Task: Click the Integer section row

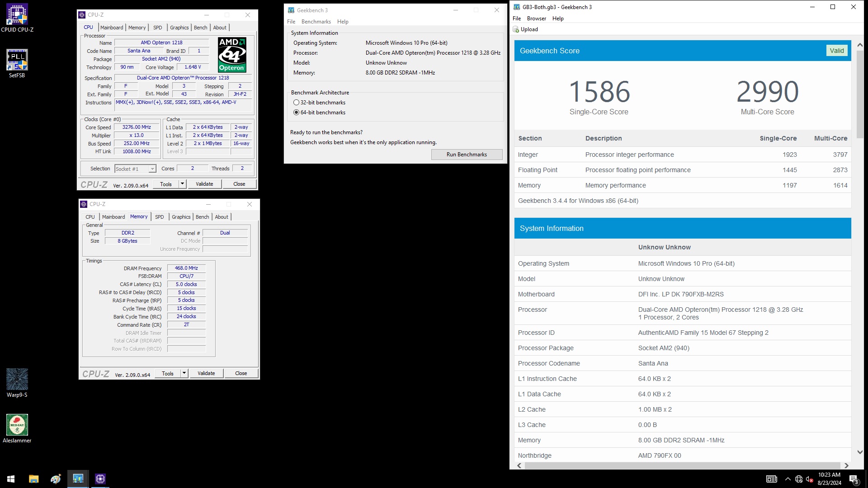Action: point(683,155)
